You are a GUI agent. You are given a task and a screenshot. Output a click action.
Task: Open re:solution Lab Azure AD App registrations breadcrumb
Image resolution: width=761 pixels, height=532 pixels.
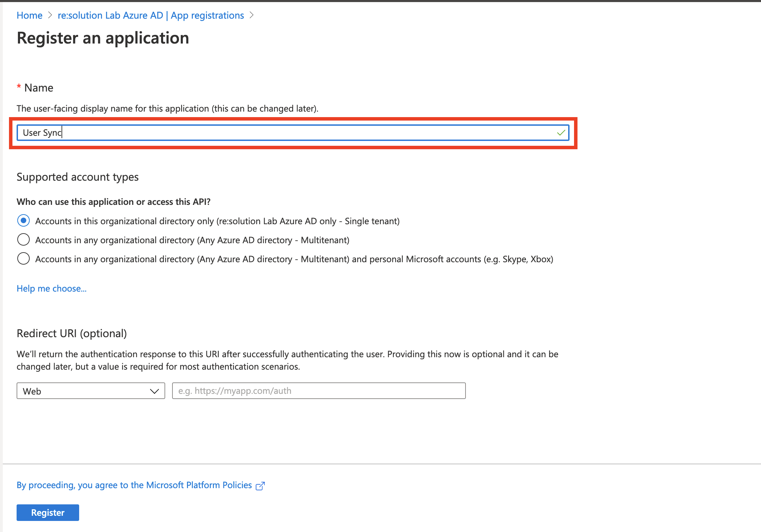[x=151, y=16]
